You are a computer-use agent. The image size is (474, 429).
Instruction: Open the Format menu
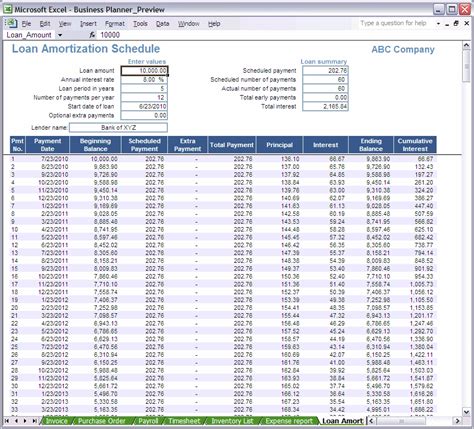click(115, 24)
